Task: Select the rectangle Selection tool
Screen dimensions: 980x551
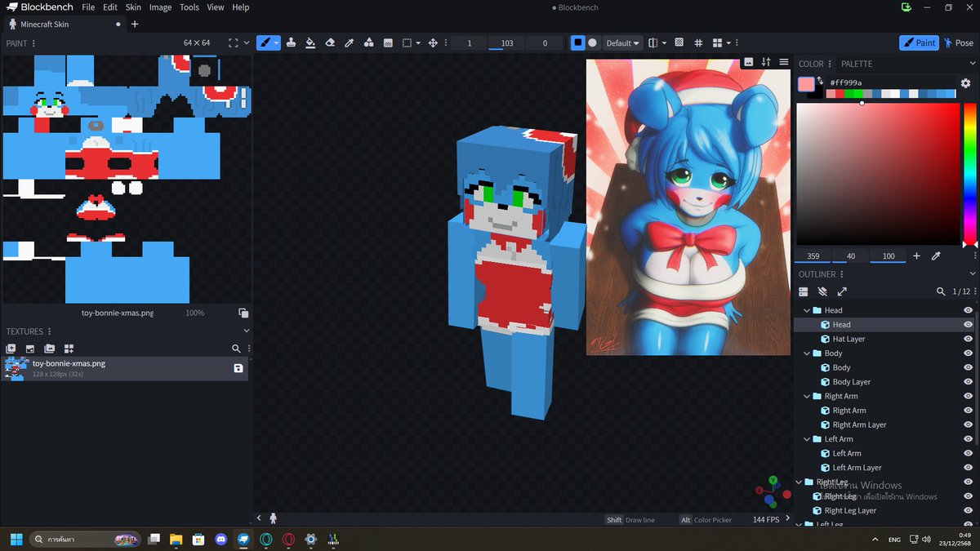Action: pyautogui.click(x=408, y=42)
